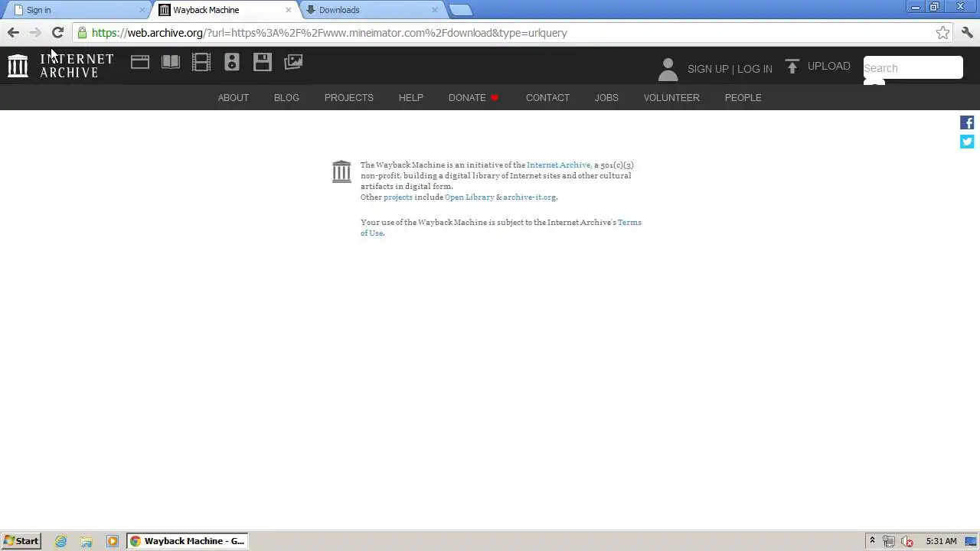This screenshot has width=980, height=551.
Task: Open the JOBS menu item
Action: click(x=606, y=98)
